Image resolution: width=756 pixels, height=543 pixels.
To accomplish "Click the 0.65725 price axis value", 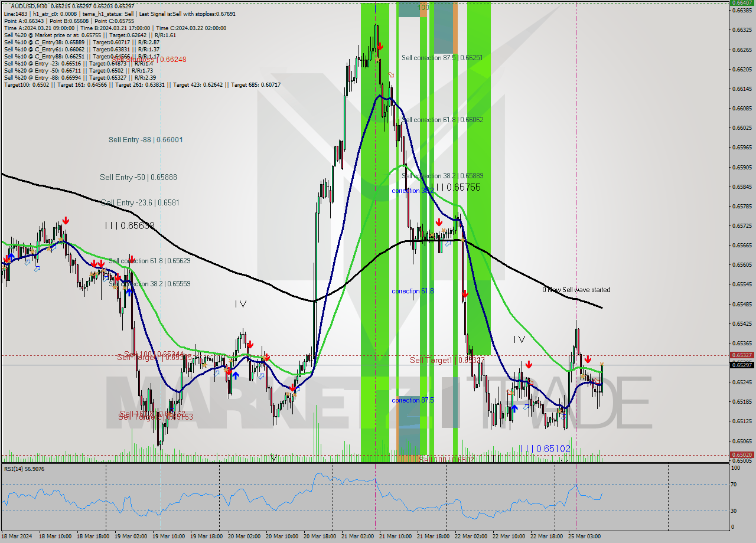I will point(741,225).
